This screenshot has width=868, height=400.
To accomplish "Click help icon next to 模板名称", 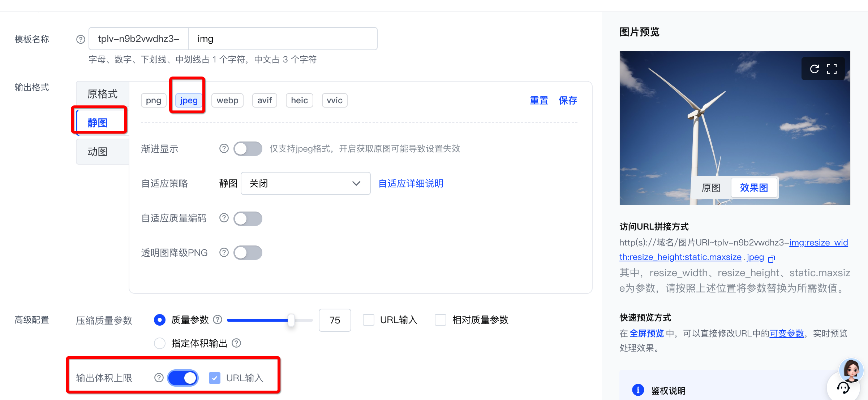I will coord(81,39).
